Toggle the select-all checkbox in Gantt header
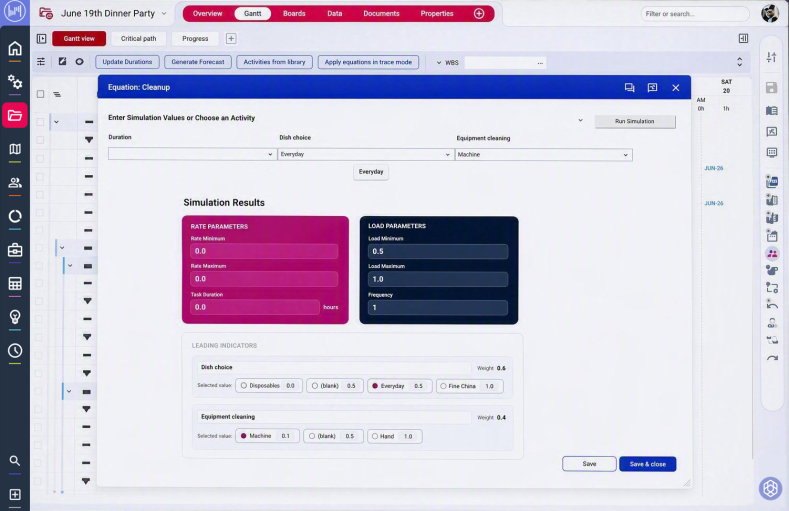 41,94
